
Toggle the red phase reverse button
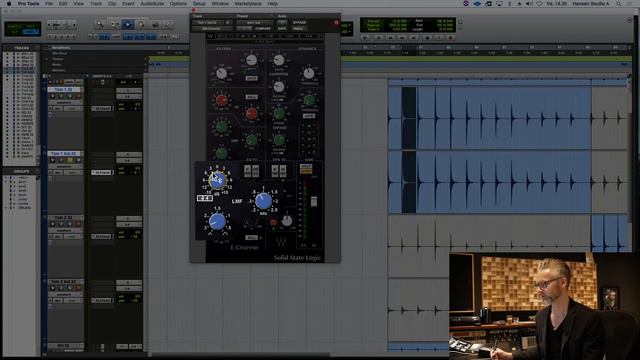point(273,222)
